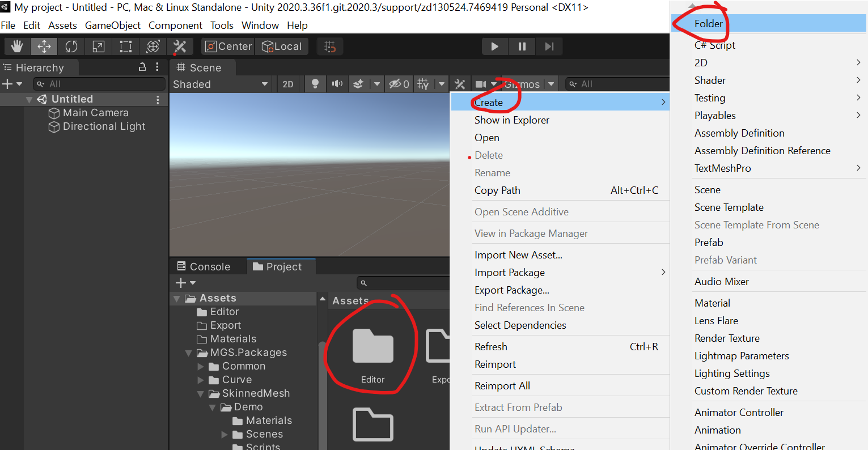868x450 pixels.
Task: Toggle hidden objects visibility in scene
Action: (x=399, y=84)
